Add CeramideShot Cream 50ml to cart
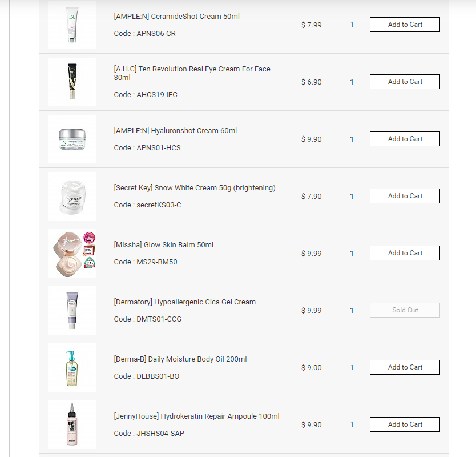This screenshot has width=476, height=457. tap(405, 25)
